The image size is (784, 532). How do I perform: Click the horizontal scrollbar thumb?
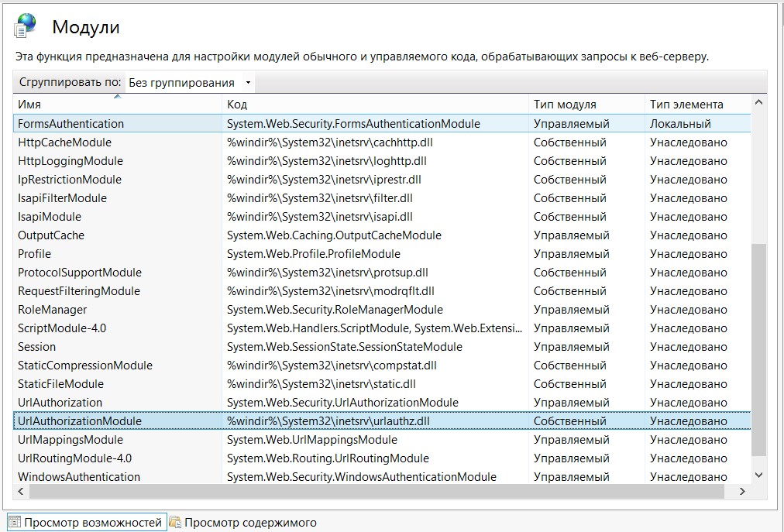coord(377,492)
